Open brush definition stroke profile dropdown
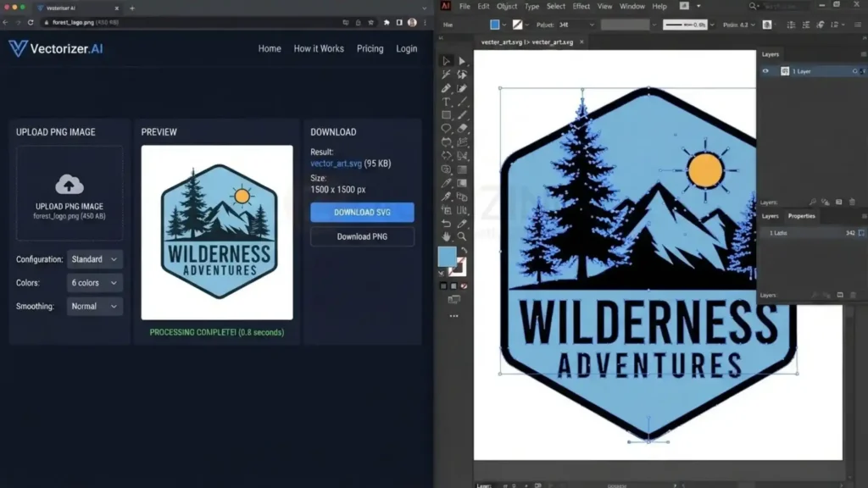Screen dimensions: 868x488 [x=712, y=25]
